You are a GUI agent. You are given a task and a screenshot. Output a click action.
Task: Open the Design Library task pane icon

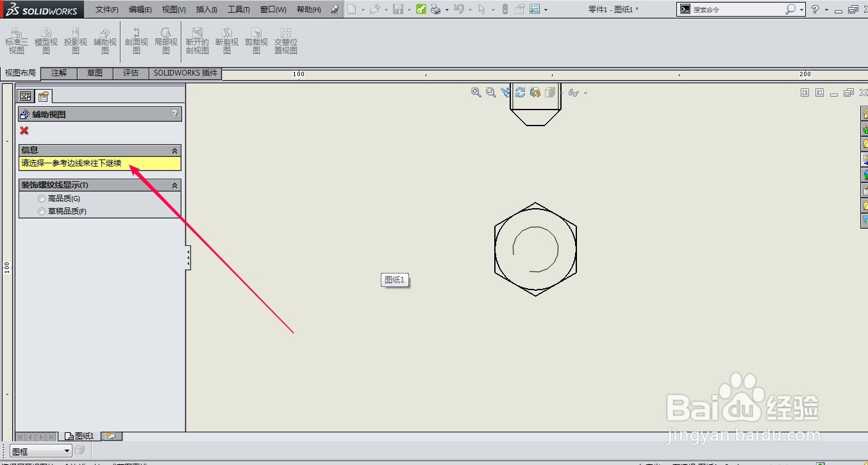point(864,129)
